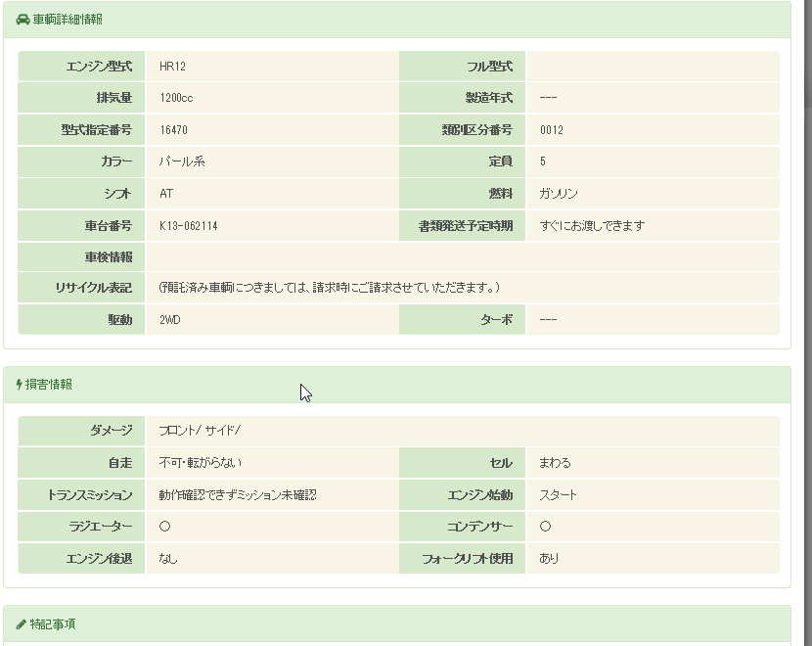Select the damage value フロント/ サイド/
Viewport: 812px width, 646px height.
200,432
